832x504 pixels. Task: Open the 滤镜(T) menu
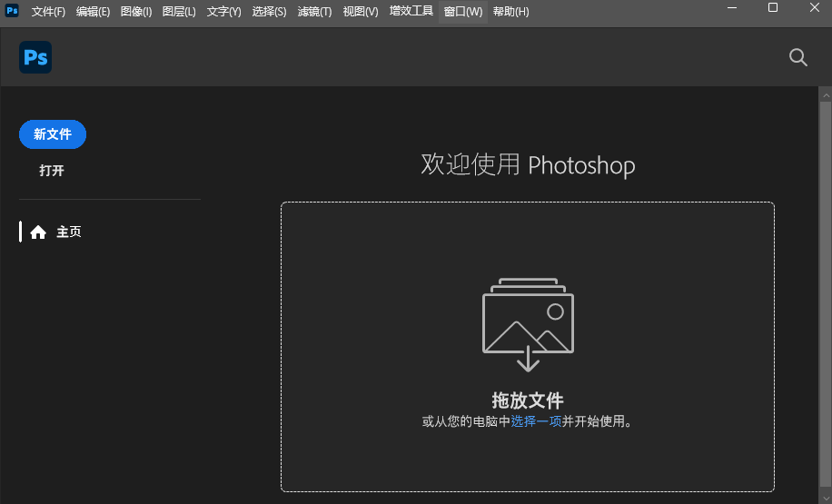[x=314, y=12]
